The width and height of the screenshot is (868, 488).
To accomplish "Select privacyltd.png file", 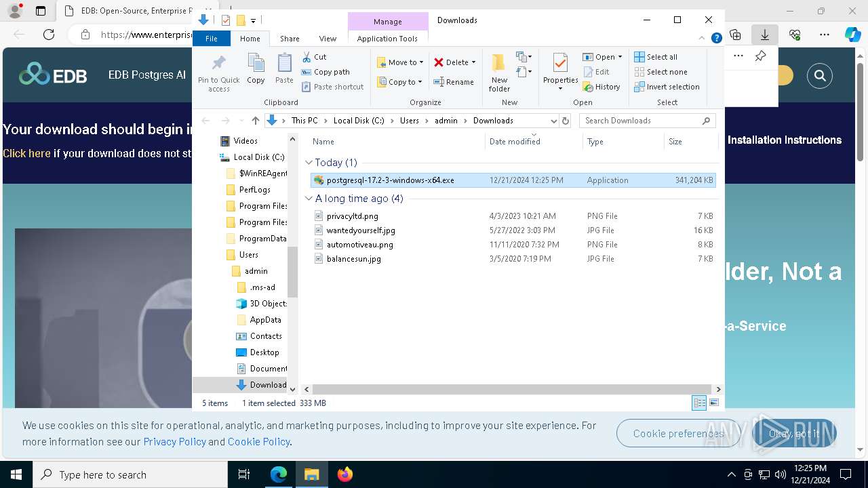I will pos(513,216).
